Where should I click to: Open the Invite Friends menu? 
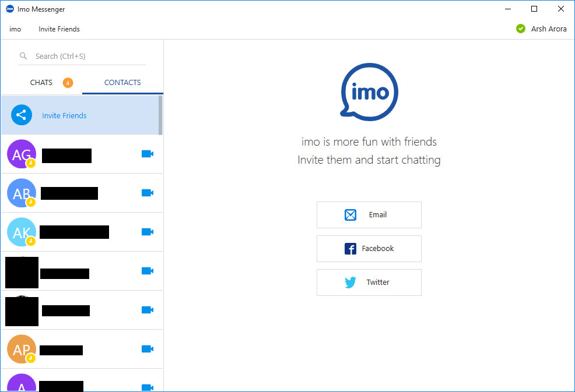[59, 29]
